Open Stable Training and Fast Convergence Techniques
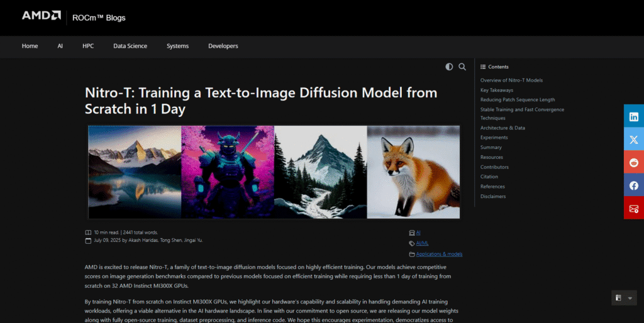The height and width of the screenshot is (323, 644). click(x=522, y=114)
